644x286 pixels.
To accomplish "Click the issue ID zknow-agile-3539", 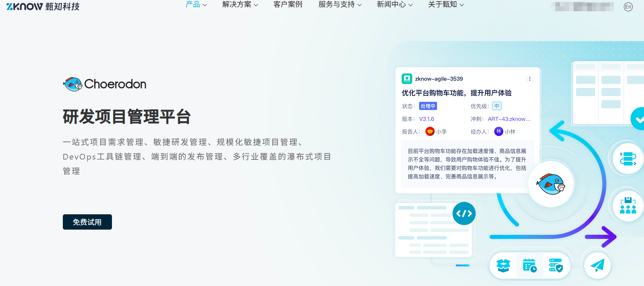I will click(439, 79).
